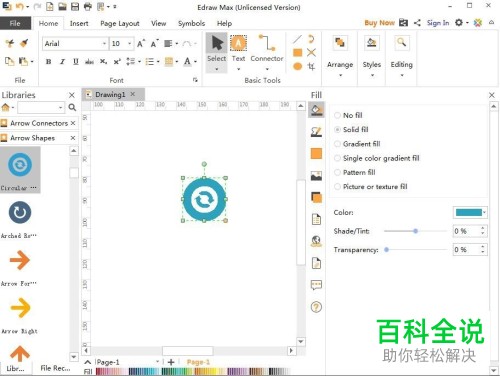Click the Buy Now link
Image resolution: width=500 pixels, height=376 pixels.
point(379,23)
